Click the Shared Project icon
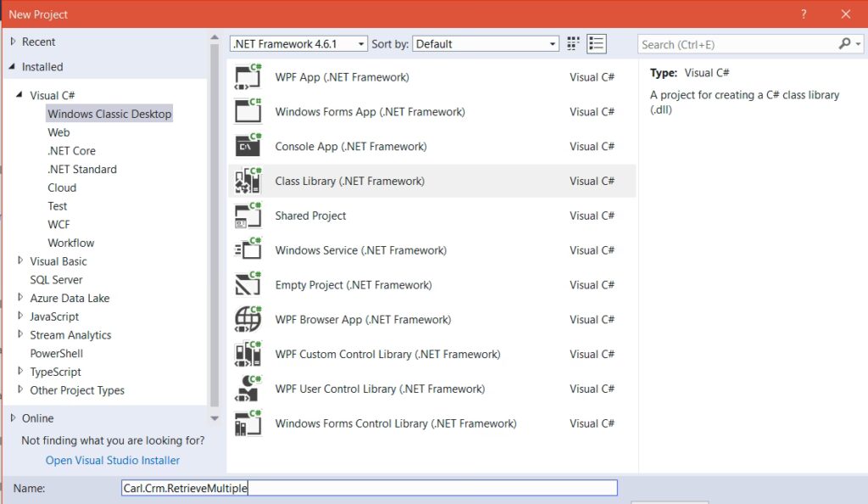The image size is (868, 504). [248, 216]
